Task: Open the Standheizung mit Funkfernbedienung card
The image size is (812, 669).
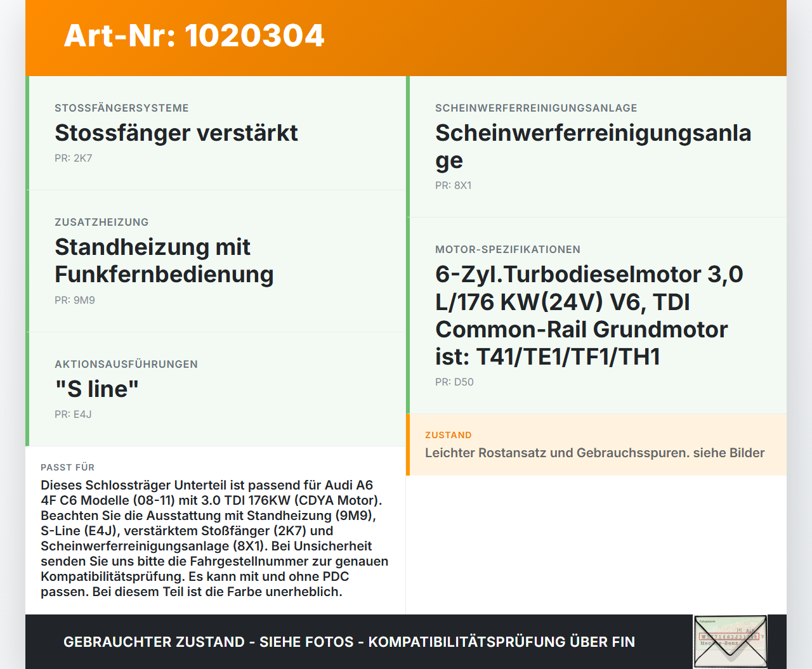Action: pos(216,261)
